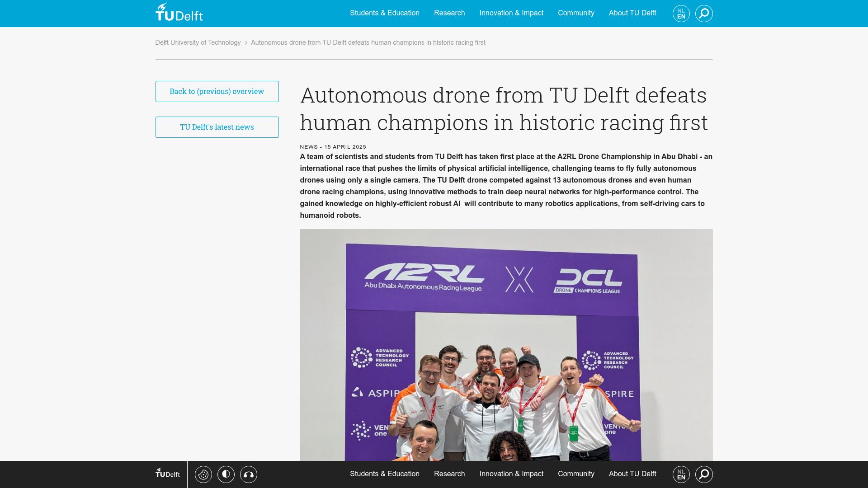Open Research in top menu
868x488 pixels.
pyautogui.click(x=449, y=13)
